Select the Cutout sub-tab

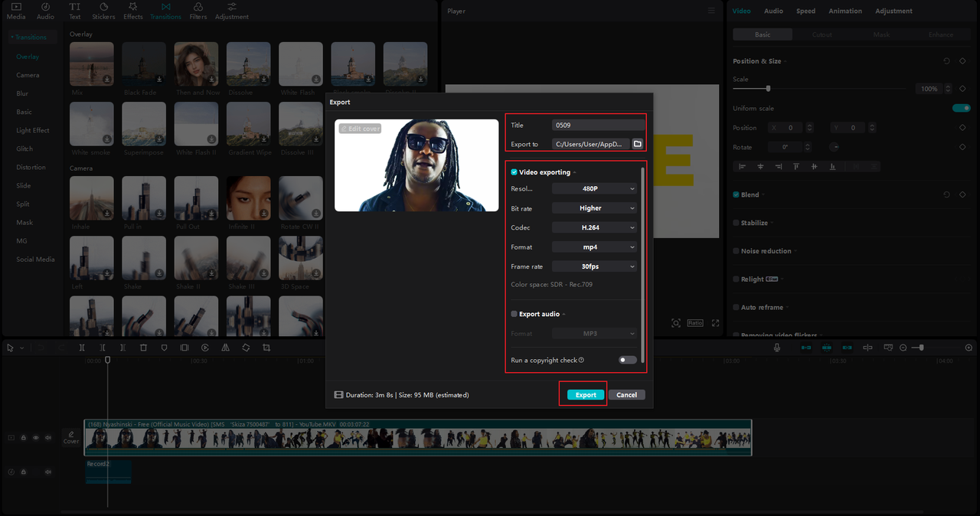click(822, 34)
